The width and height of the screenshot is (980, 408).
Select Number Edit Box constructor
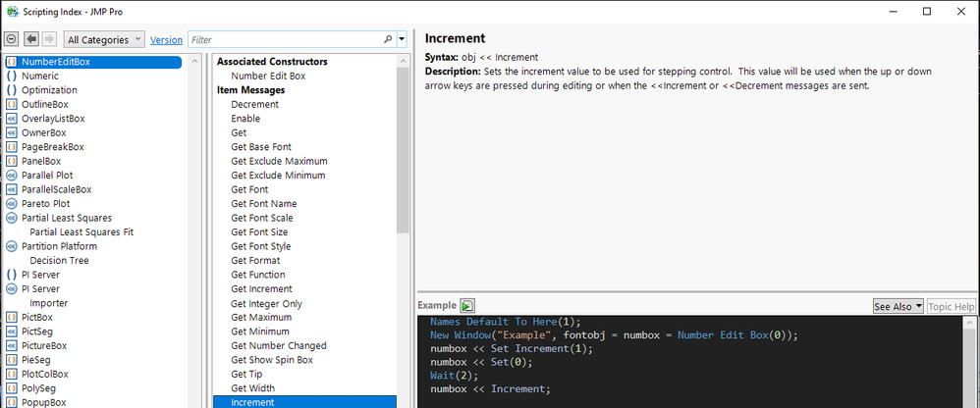(268, 76)
